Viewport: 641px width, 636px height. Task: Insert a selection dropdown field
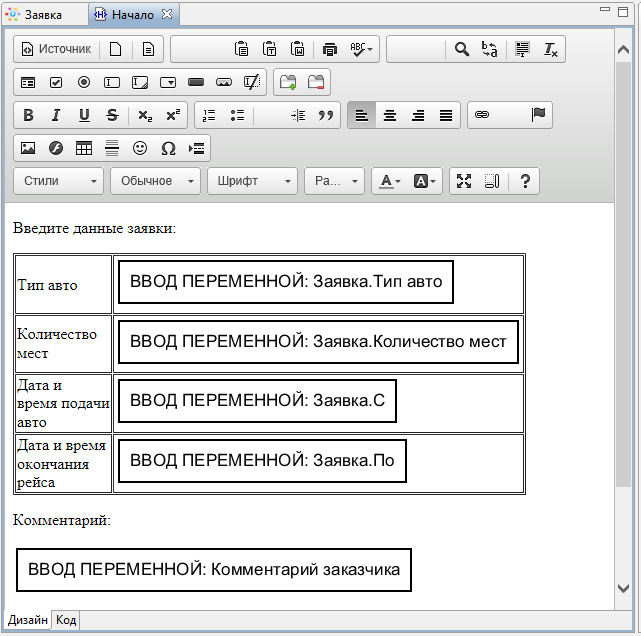coord(168,83)
